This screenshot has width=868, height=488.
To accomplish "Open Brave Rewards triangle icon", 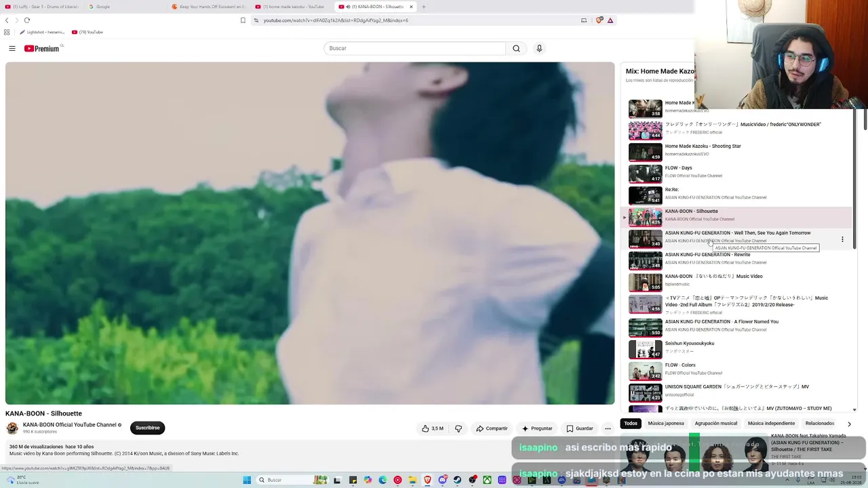I will tap(610, 20).
